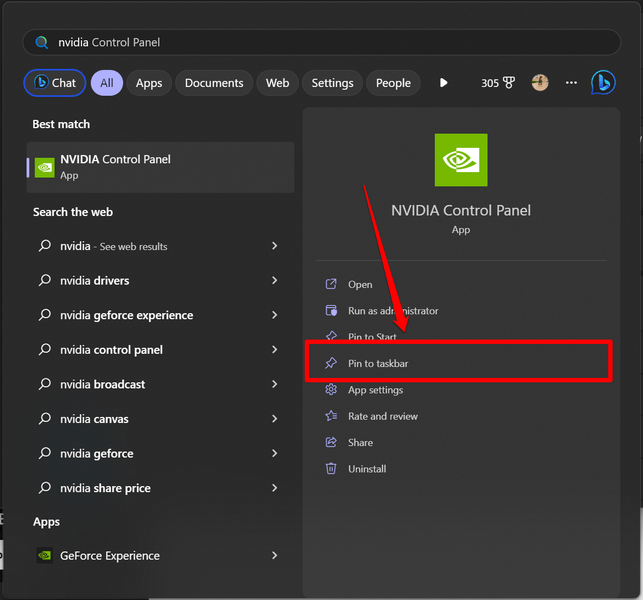The height and width of the screenshot is (600, 643).
Task: Open web suggestion 'nvidia canvas'
Action: [160, 419]
